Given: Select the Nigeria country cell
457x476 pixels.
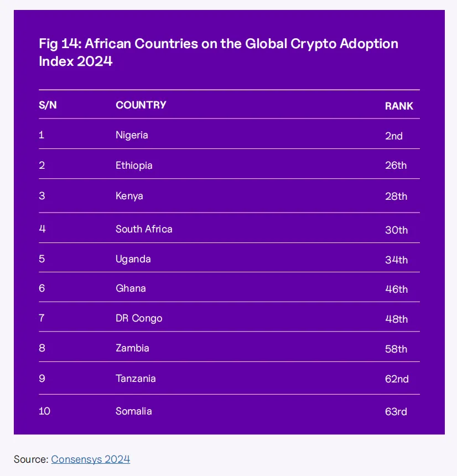Looking at the screenshot, I should click(132, 135).
